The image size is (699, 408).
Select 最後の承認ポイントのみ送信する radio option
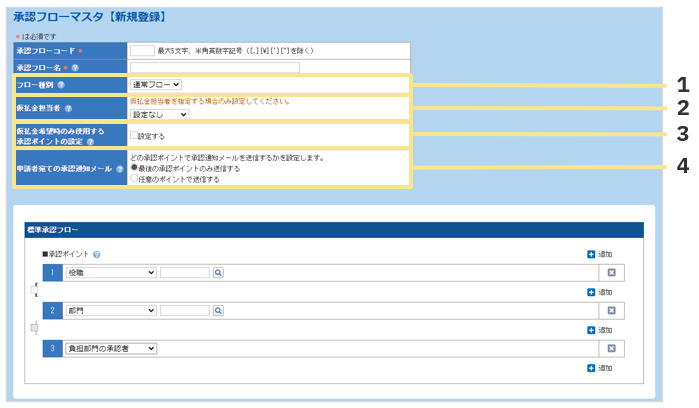coord(134,168)
